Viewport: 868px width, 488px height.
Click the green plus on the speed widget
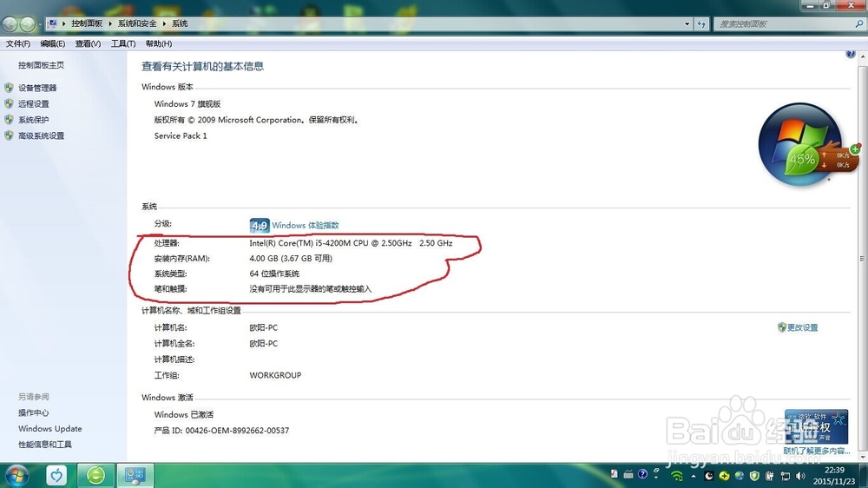tap(855, 149)
